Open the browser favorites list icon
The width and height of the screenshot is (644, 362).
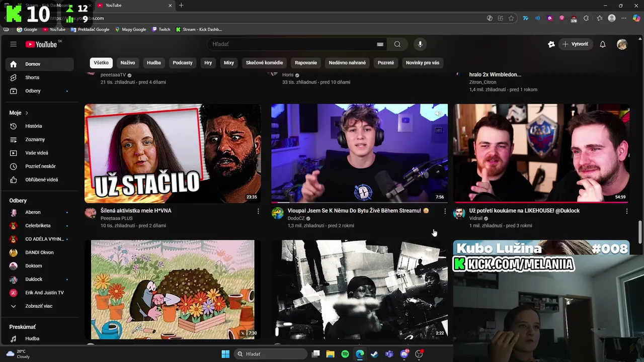600,18
